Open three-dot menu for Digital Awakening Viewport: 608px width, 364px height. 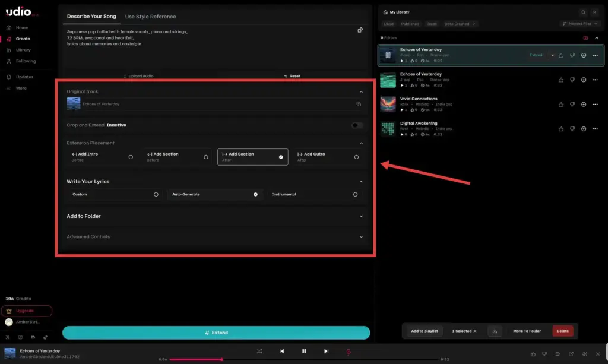(595, 129)
